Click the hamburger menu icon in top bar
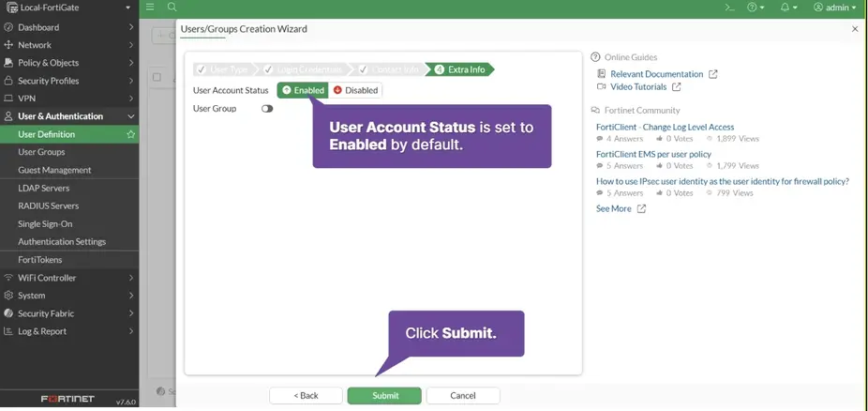Viewport: 868px width, 411px height. tap(150, 8)
